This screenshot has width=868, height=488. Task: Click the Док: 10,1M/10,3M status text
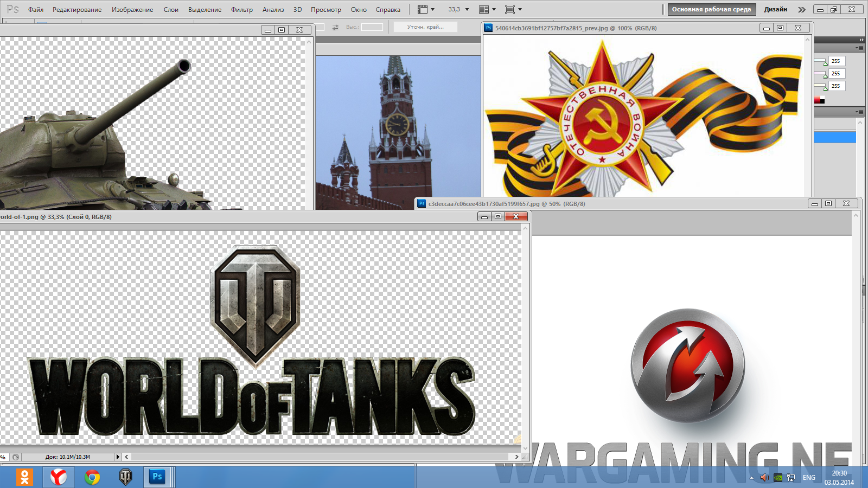tap(68, 457)
